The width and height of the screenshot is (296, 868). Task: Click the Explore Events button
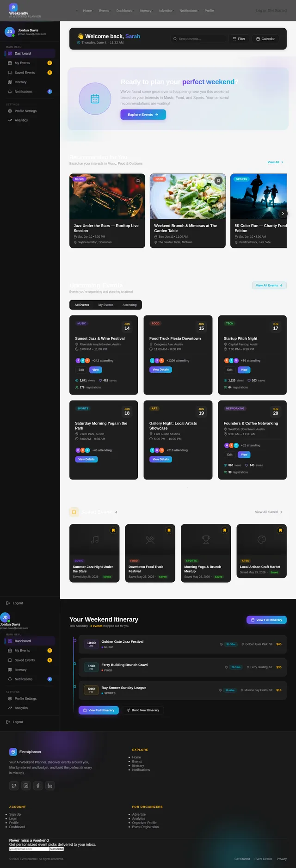[143, 115]
